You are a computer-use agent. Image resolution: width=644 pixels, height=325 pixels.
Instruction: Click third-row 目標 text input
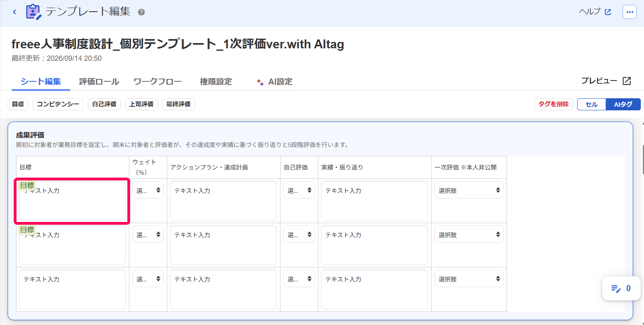(73, 290)
